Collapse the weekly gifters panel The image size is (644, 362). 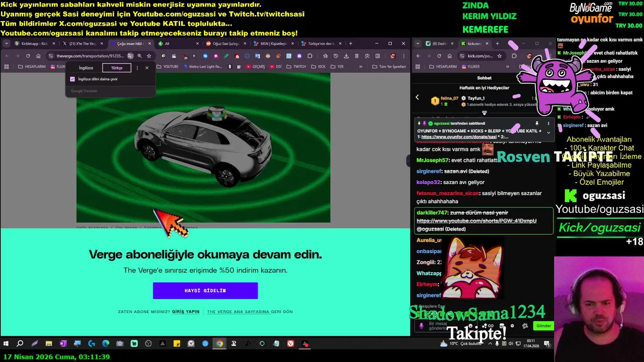[485, 113]
